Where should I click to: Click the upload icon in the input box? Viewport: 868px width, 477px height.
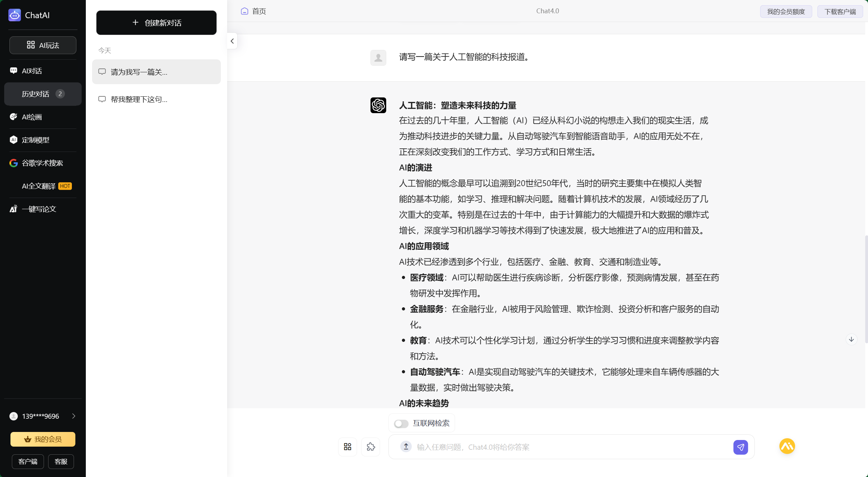pyautogui.click(x=405, y=447)
